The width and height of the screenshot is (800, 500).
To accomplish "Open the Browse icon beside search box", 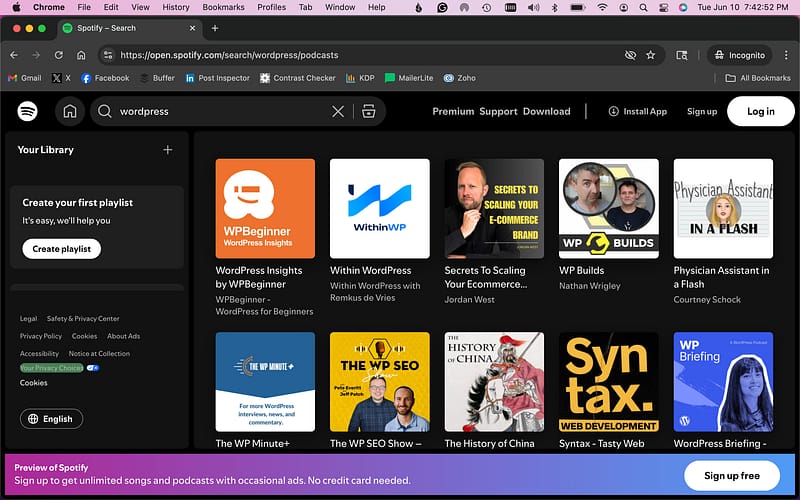I will (369, 111).
